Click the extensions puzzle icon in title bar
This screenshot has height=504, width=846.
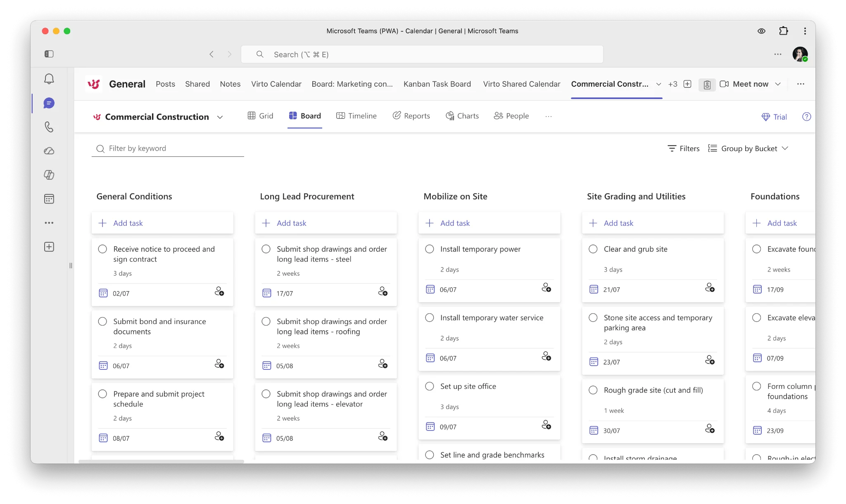pyautogui.click(x=783, y=31)
